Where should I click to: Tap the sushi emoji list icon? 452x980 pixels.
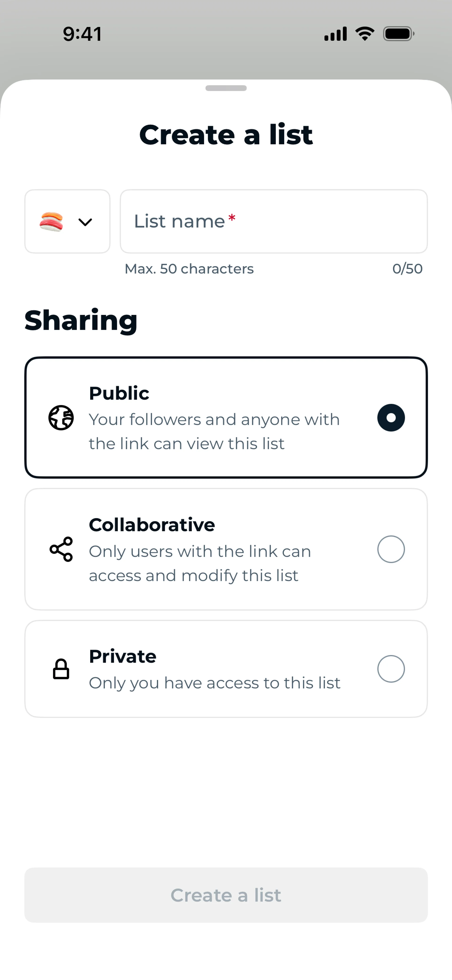click(x=51, y=221)
